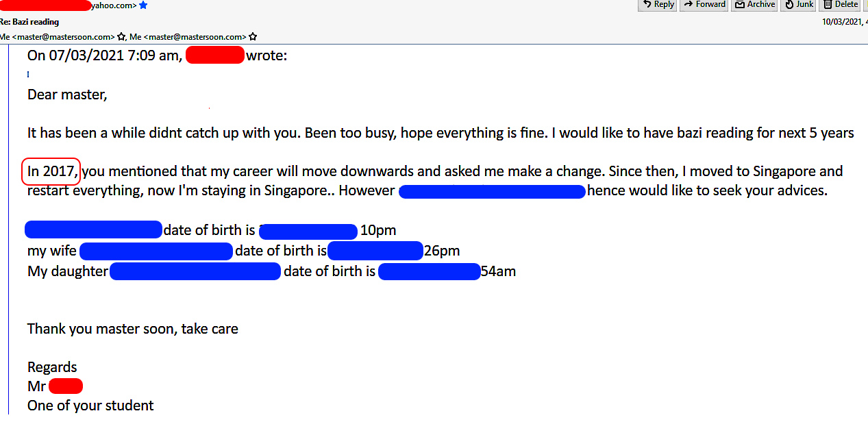Click the 'Dear master,' greeting line
868x422 pixels.
tap(67, 95)
